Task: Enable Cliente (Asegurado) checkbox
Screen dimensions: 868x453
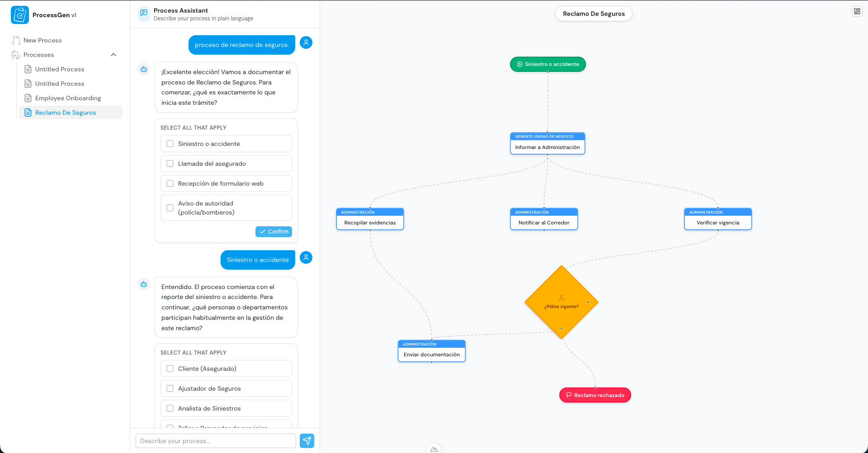Action: [x=170, y=369]
